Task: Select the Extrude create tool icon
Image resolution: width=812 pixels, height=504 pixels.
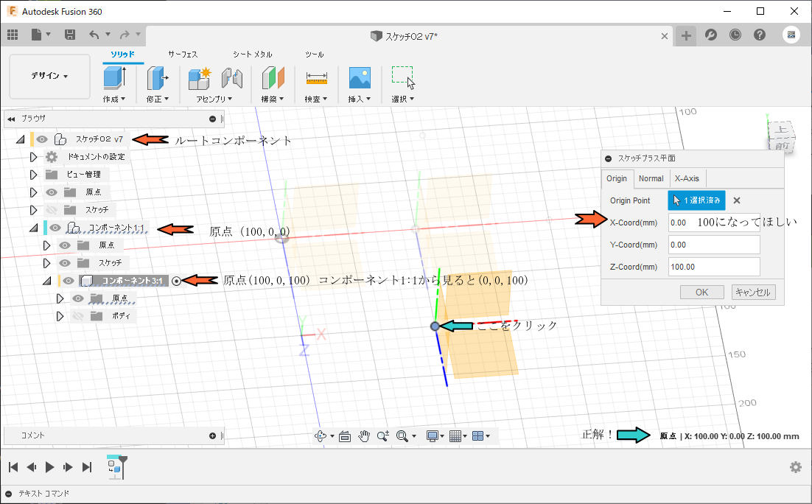Action: click(114, 78)
